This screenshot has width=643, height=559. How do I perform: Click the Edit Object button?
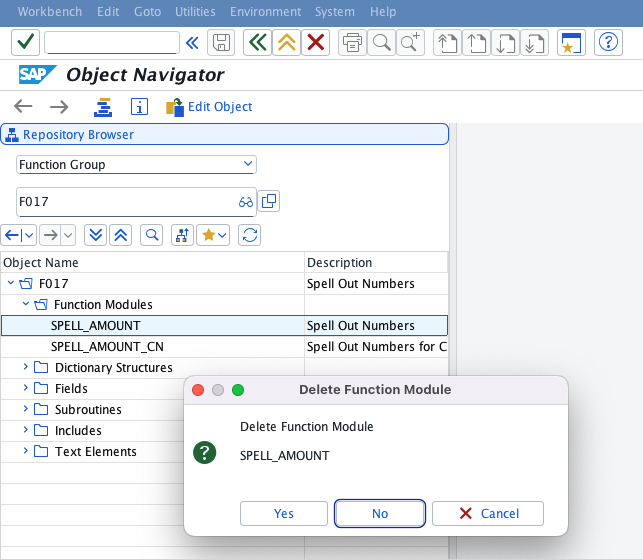tap(209, 107)
